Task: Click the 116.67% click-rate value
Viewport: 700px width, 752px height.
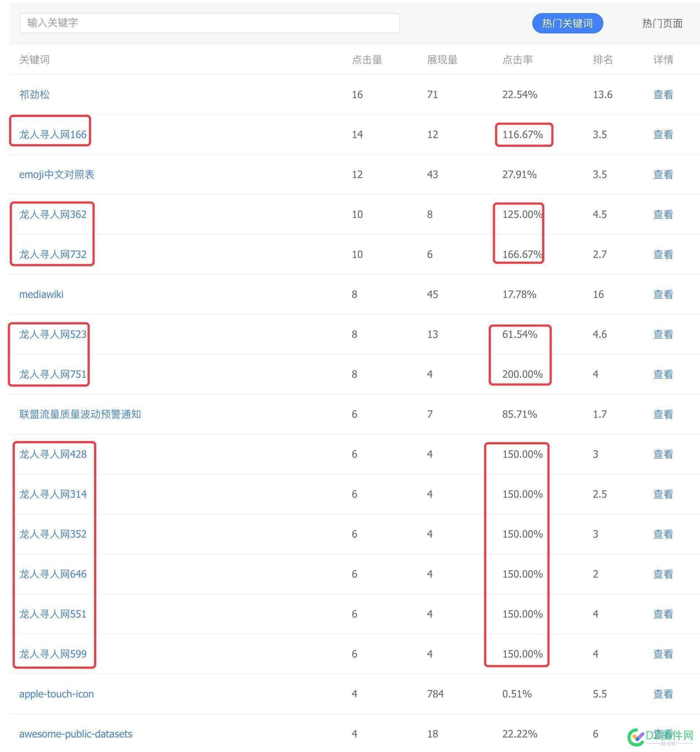Action: [522, 135]
